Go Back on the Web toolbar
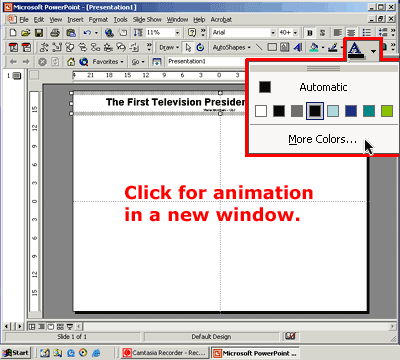 [x=13, y=62]
